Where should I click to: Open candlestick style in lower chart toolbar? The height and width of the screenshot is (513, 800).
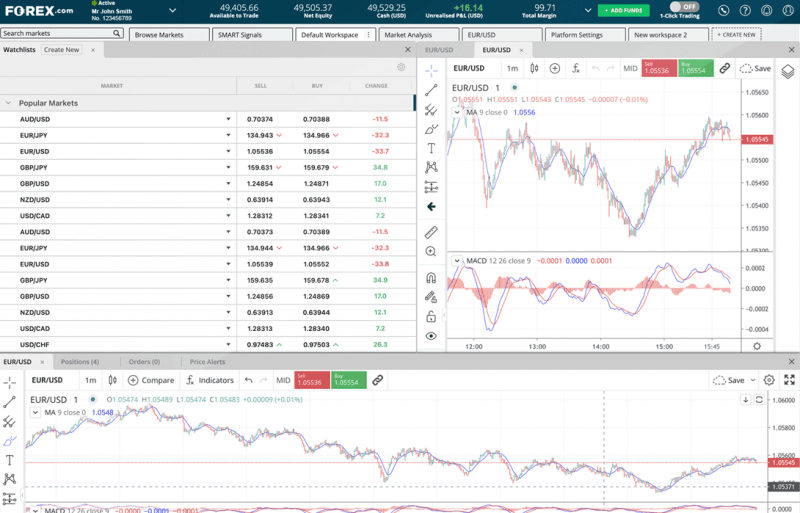113,380
